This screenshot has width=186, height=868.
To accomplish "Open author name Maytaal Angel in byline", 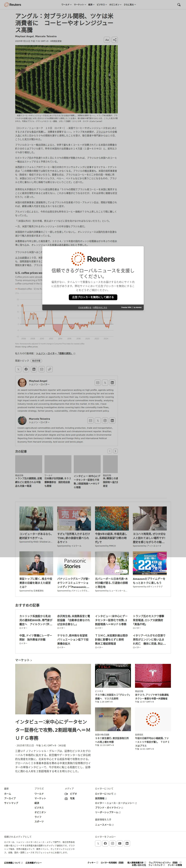I will 25,36.
